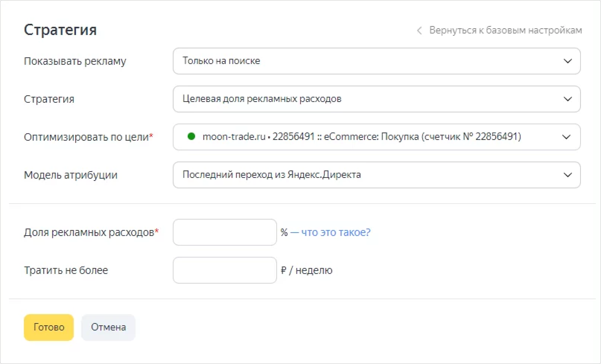Click the 'Оптимизировать по цели' label
The width and height of the screenshot is (601, 364).
pos(86,137)
